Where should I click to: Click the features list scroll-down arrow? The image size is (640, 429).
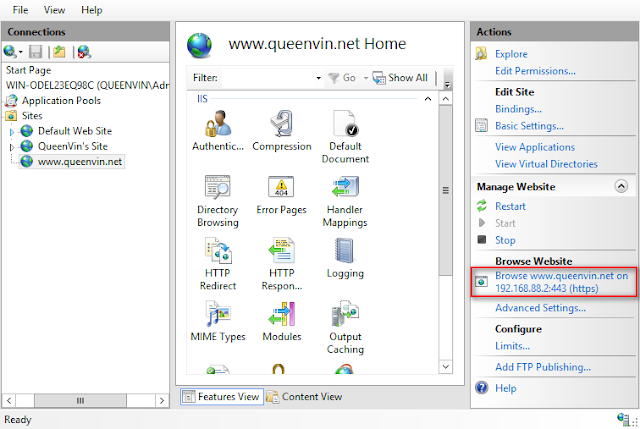click(x=446, y=367)
